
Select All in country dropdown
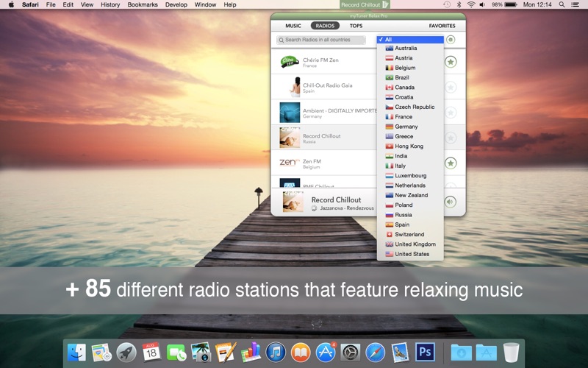[410, 40]
